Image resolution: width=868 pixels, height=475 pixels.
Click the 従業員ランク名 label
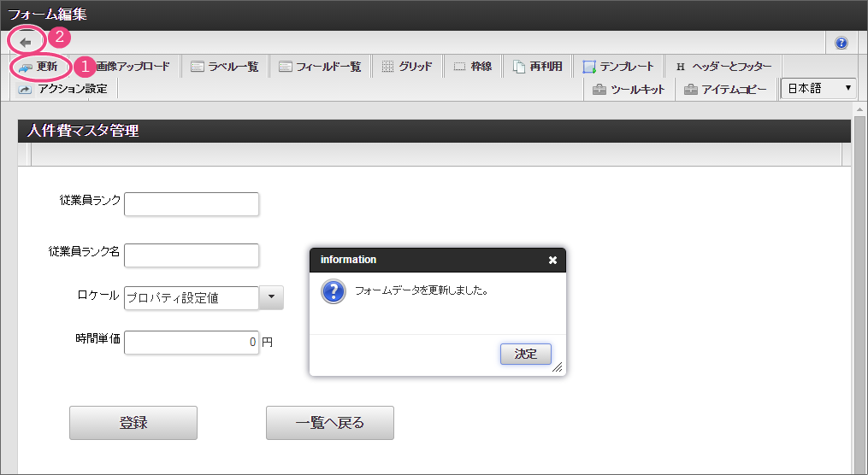[x=84, y=251]
